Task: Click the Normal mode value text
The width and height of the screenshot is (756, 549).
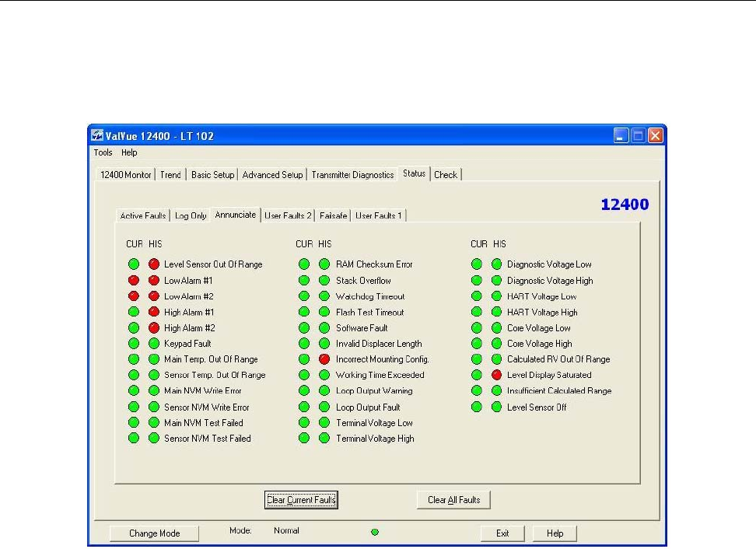Action: [x=286, y=530]
